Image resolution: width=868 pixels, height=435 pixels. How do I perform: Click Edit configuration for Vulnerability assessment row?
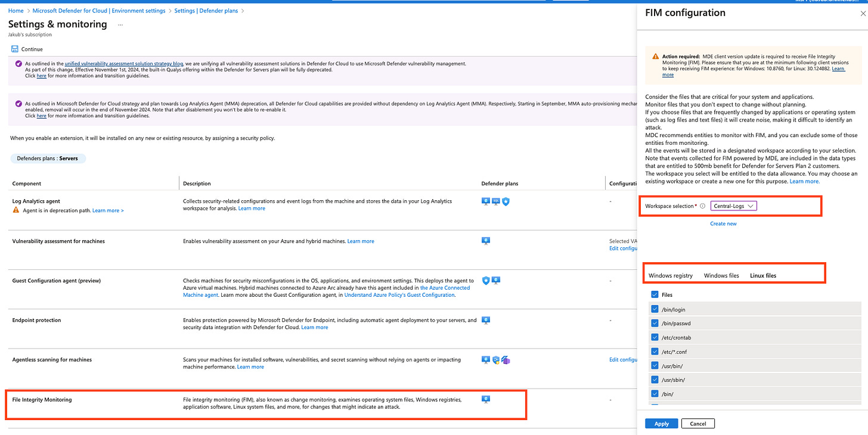point(623,248)
